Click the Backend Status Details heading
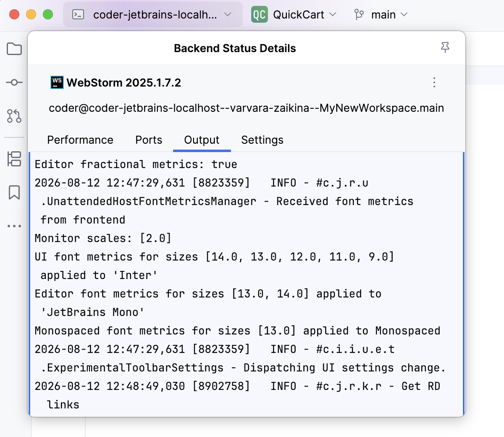Image resolution: width=504 pixels, height=437 pixels. tap(235, 48)
